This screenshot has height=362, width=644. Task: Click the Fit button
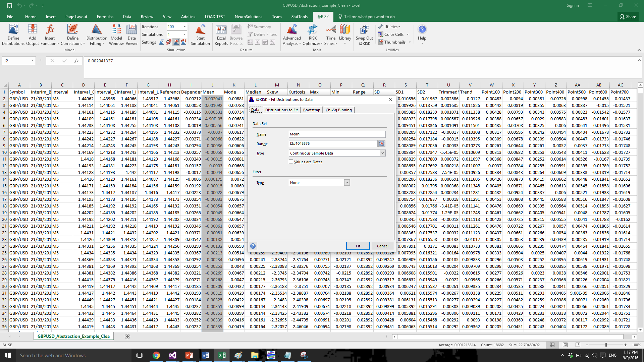[x=358, y=246]
